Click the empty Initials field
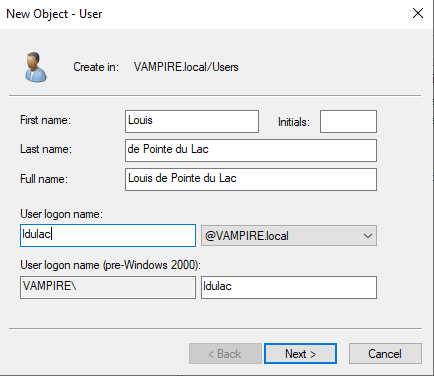 tap(348, 121)
